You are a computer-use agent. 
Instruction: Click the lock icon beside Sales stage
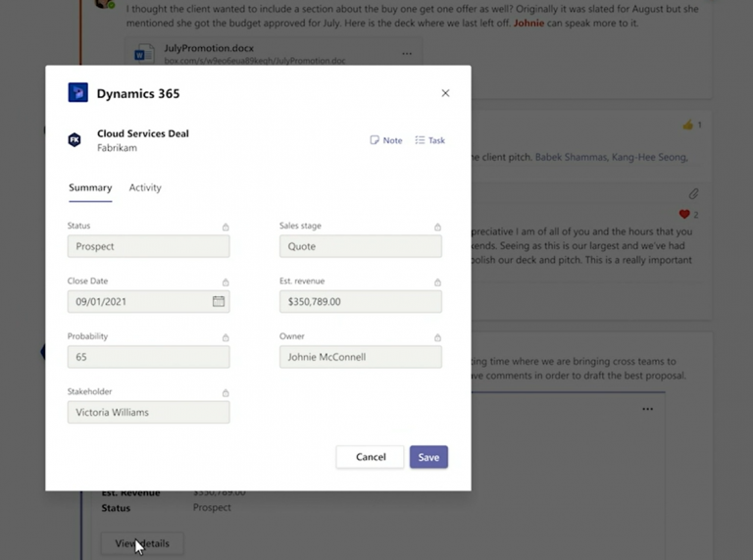pyautogui.click(x=437, y=227)
